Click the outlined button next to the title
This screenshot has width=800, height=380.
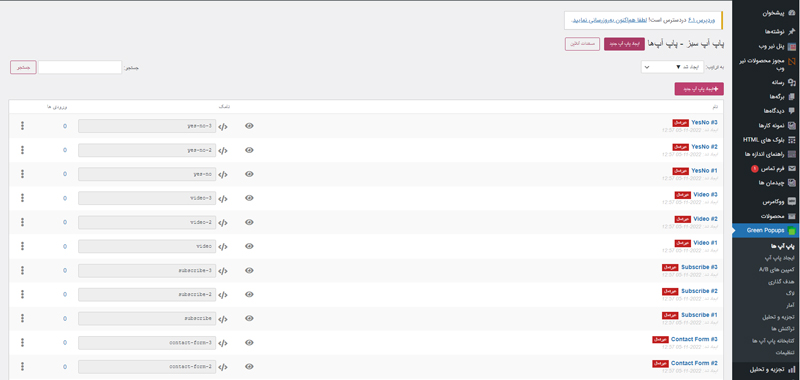click(582, 44)
